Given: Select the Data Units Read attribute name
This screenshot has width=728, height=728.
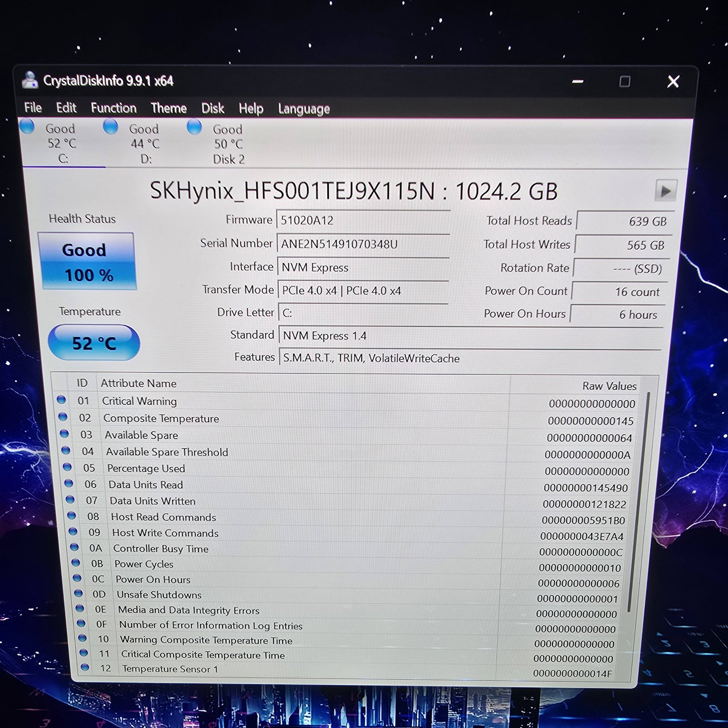Looking at the screenshot, I should (x=146, y=485).
